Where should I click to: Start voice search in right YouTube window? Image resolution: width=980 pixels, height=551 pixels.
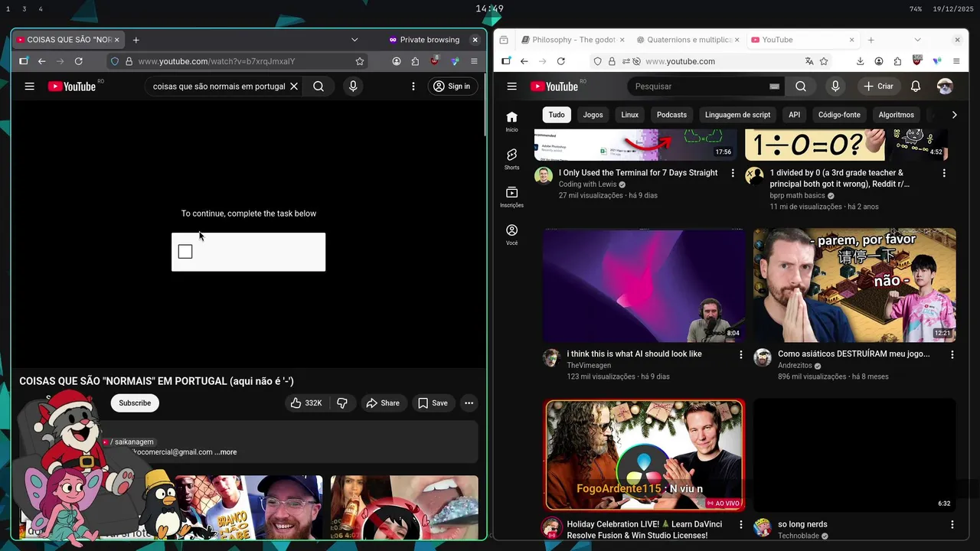(835, 86)
